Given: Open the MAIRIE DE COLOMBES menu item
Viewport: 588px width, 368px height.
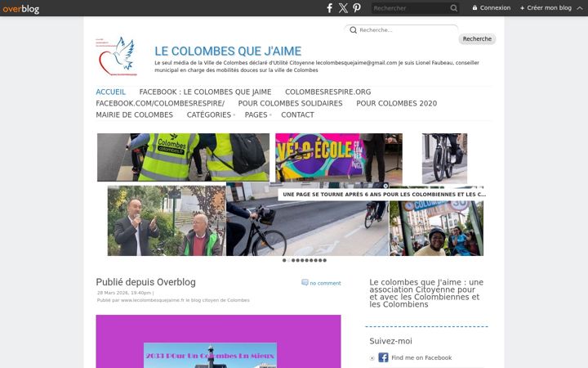Looking at the screenshot, I should tap(134, 115).
